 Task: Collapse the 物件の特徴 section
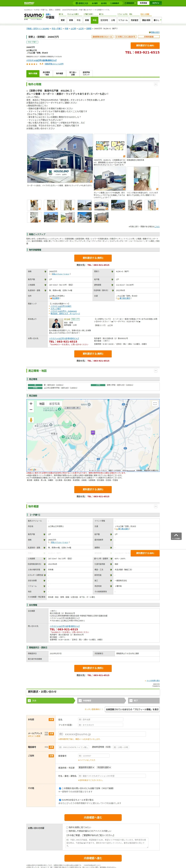click(x=156, y=84)
